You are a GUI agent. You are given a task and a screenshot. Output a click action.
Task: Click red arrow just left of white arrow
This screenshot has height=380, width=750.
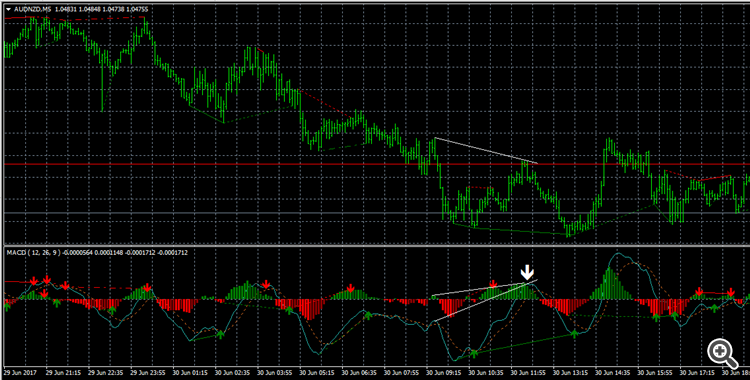pyautogui.click(x=493, y=284)
